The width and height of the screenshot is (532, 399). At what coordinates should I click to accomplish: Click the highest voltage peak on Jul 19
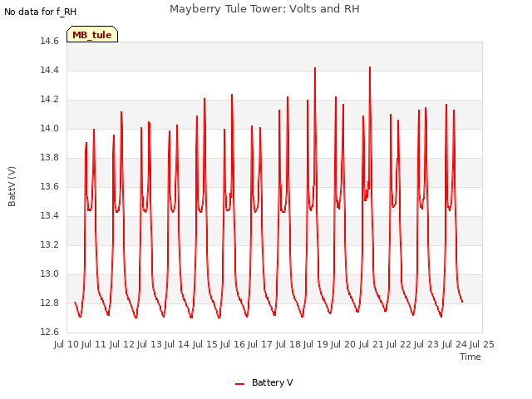pyautogui.click(x=315, y=68)
